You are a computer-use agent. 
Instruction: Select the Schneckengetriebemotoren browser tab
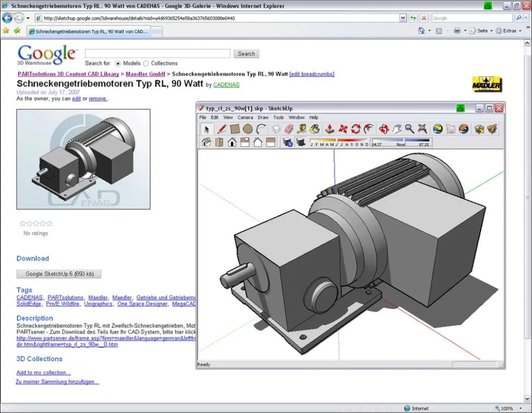(x=88, y=31)
